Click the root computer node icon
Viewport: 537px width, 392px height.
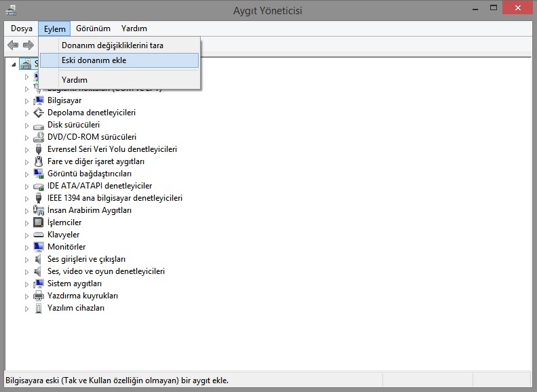tap(26, 64)
